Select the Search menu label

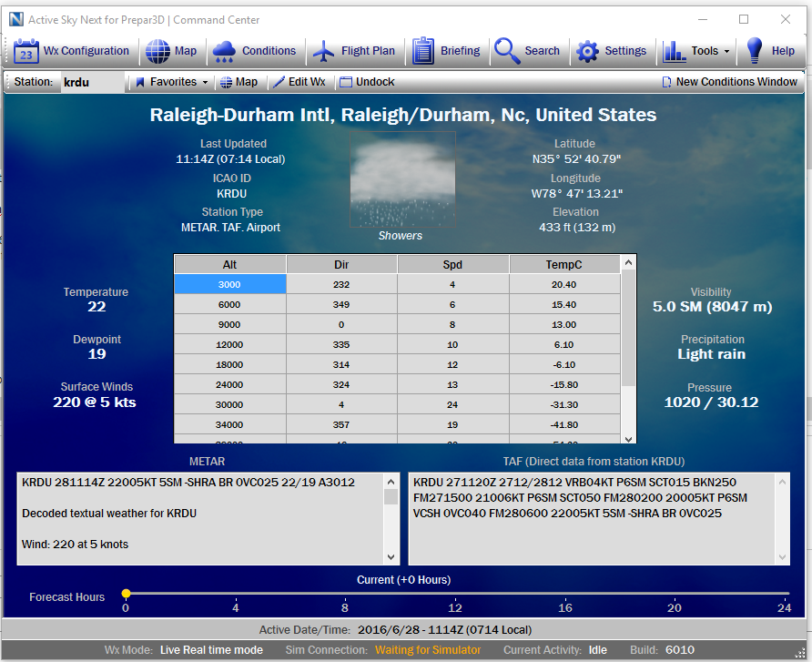[x=542, y=51]
